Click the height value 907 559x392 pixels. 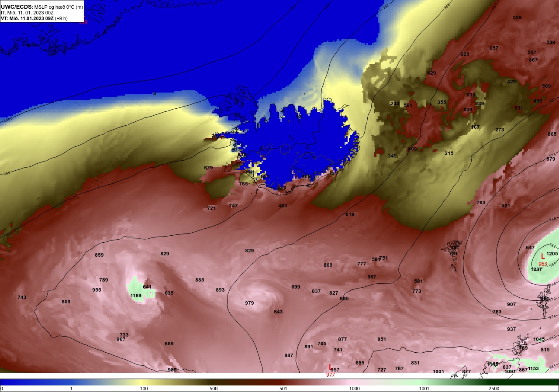click(x=511, y=304)
